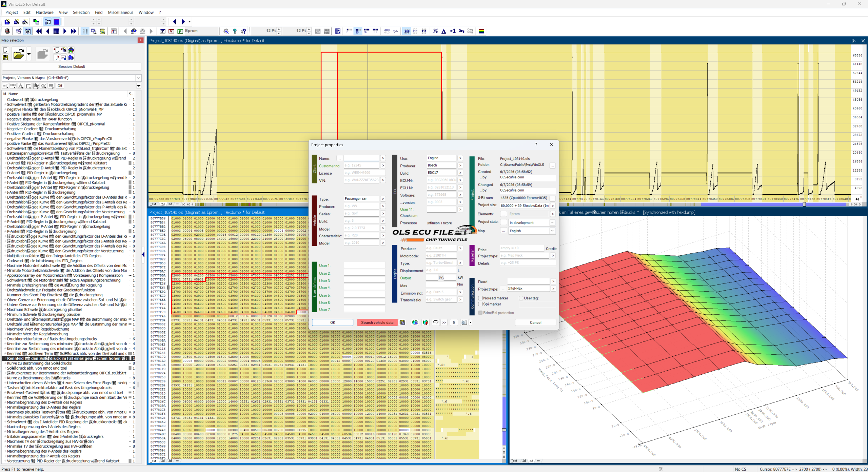Open dropdown arrow at end of dialog icon row
The image size is (868, 472).
pyautogui.click(x=470, y=322)
